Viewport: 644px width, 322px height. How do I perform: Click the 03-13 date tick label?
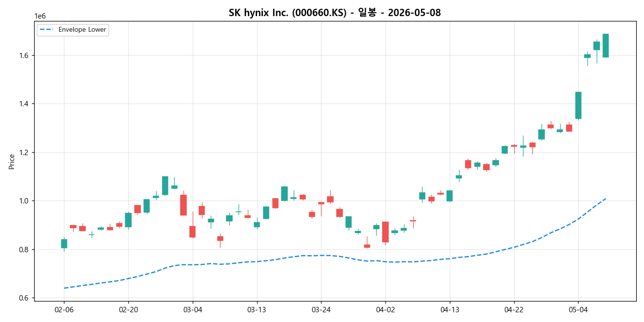257,309
